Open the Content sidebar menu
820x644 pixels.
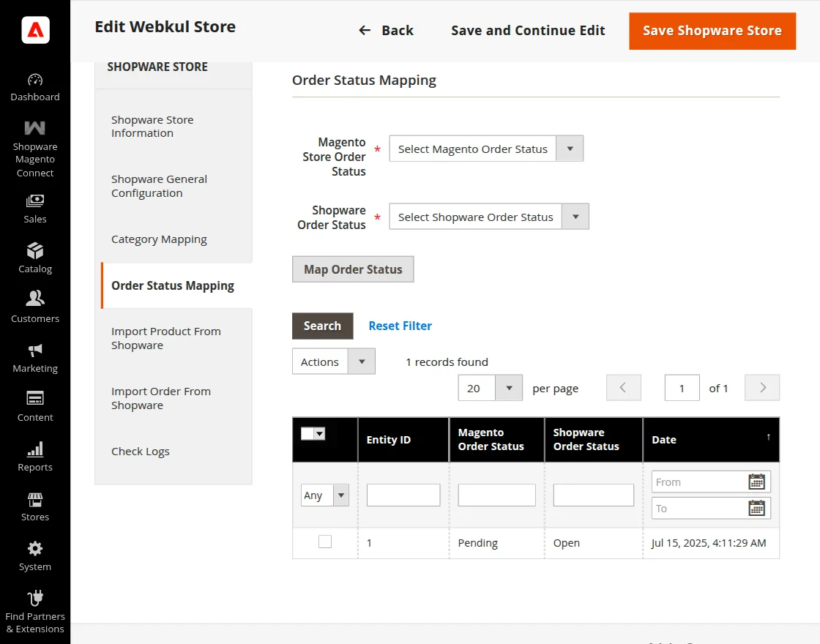34,406
